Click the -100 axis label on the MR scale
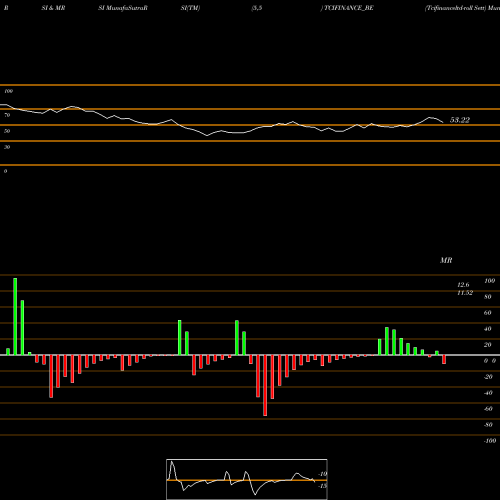 tap(490, 441)
